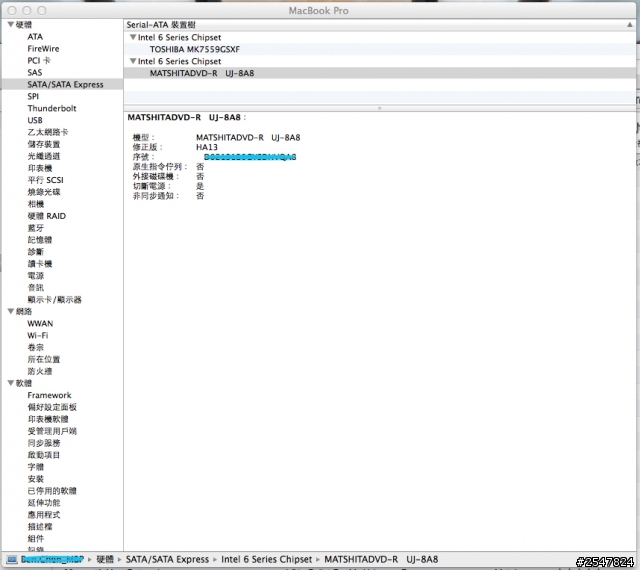Select 硬體 RAID in sidebar
The image size is (640, 570).
(47, 216)
